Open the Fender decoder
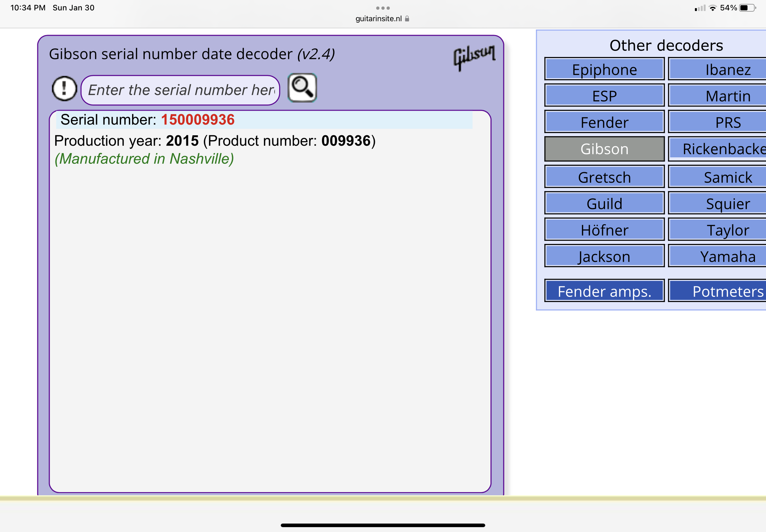This screenshot has height=532, width=766. 604,122
